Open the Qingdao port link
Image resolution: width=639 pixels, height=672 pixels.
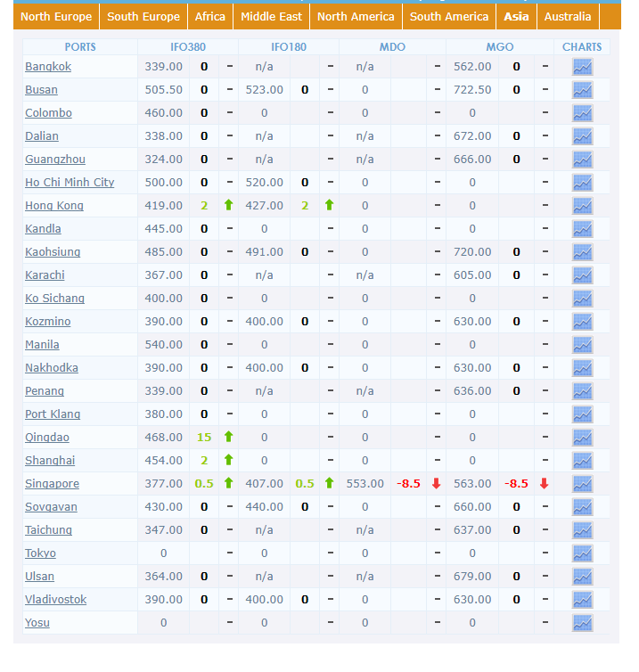click(47, 437)
